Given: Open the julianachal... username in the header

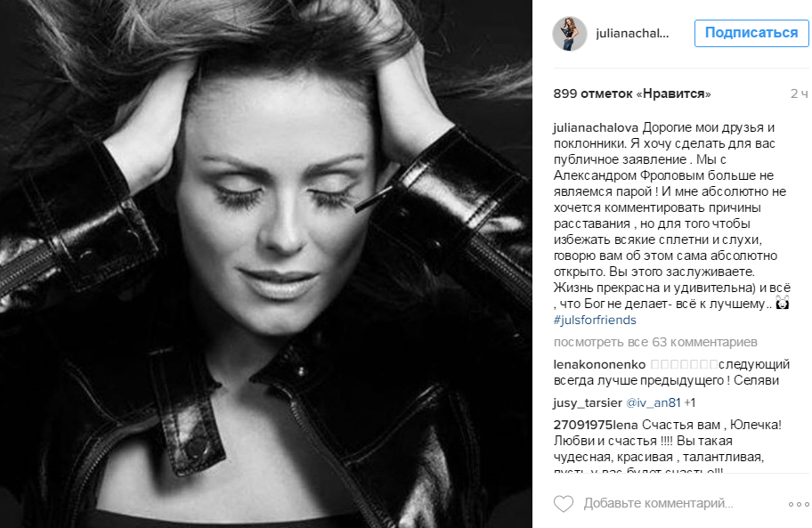Looking at the screenshot, I should coord(632,34).
